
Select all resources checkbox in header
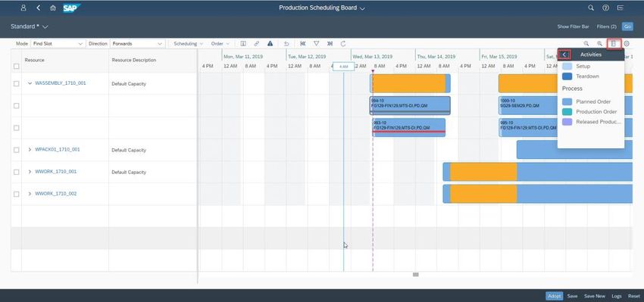point(17,66)
